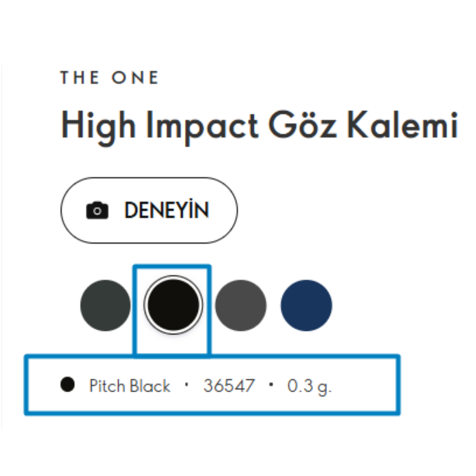Click the camera icon in the try-on button
476x476 pixels.
[x=97, y=210]
